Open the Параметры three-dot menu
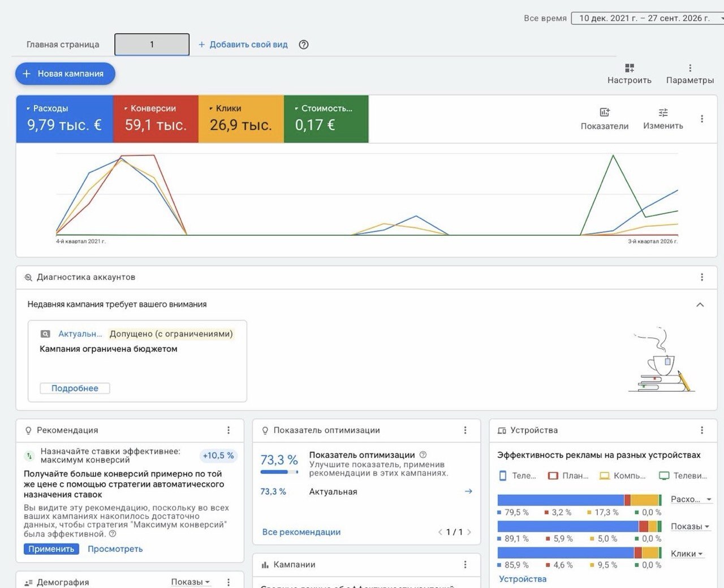Image resolution: width=724 pixels, height=588 pixels. [x=690, y=68]
